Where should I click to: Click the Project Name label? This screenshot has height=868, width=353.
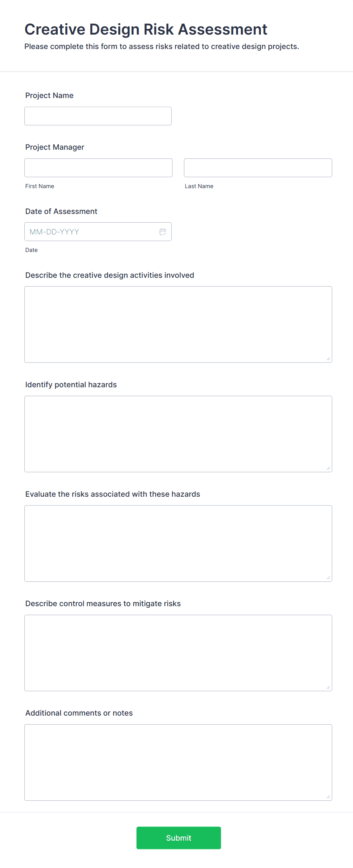49,95
